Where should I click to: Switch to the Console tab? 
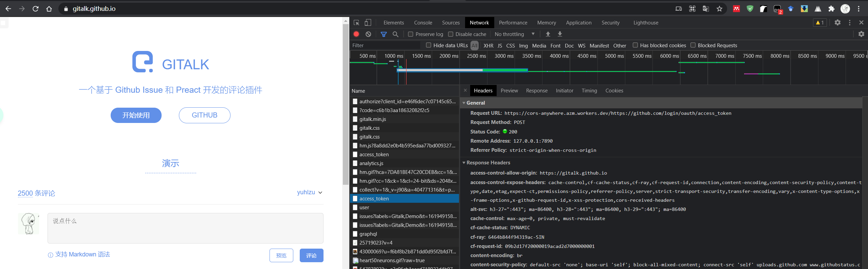click(423, 23)
